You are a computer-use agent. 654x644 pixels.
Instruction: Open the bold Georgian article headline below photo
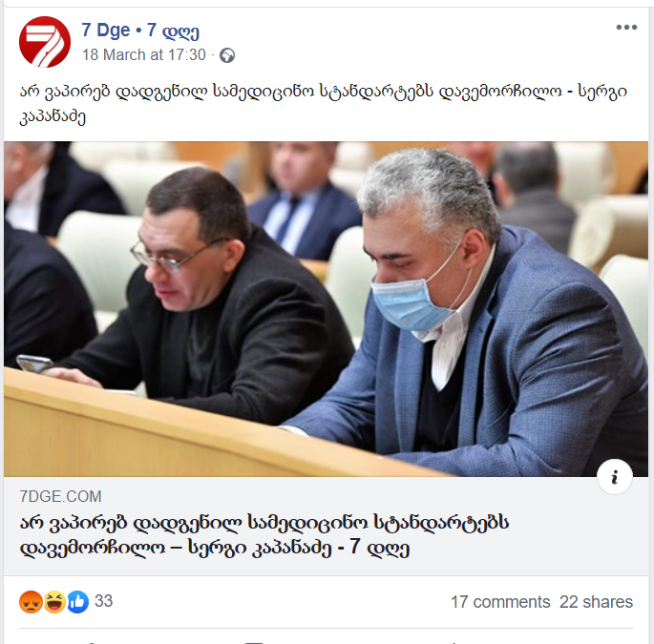click(264, 535)
